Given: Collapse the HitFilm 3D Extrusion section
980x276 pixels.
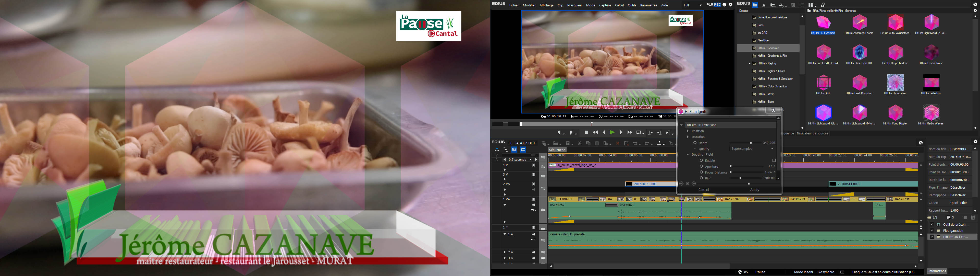Looking at the screenshot, I should [x=682, y=125].
